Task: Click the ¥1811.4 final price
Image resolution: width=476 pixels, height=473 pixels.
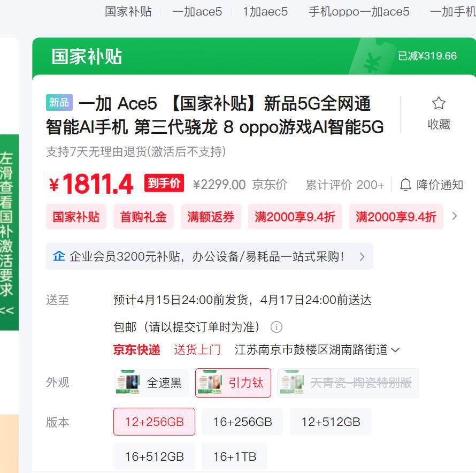Action: (x=91, y=184)
